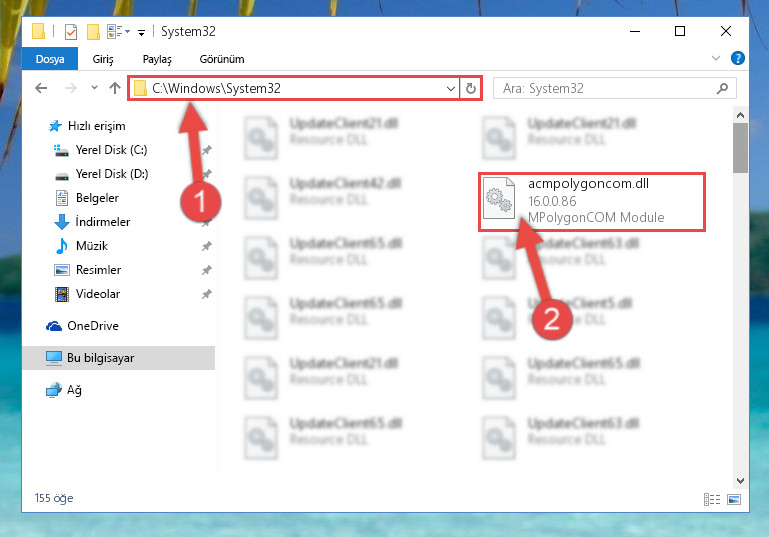Open Resimler folder in sidebar

tap(87, 270)
